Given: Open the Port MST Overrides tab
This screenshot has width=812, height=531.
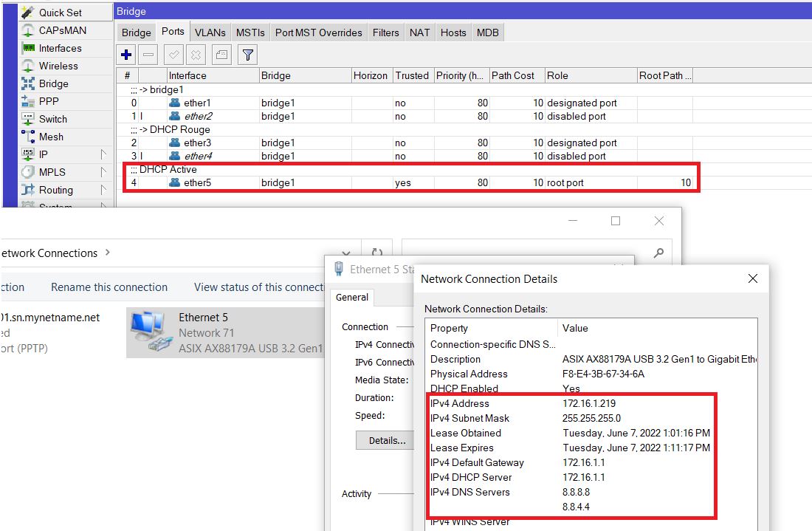Looking at the screenshot, I should tap(318, 32).
